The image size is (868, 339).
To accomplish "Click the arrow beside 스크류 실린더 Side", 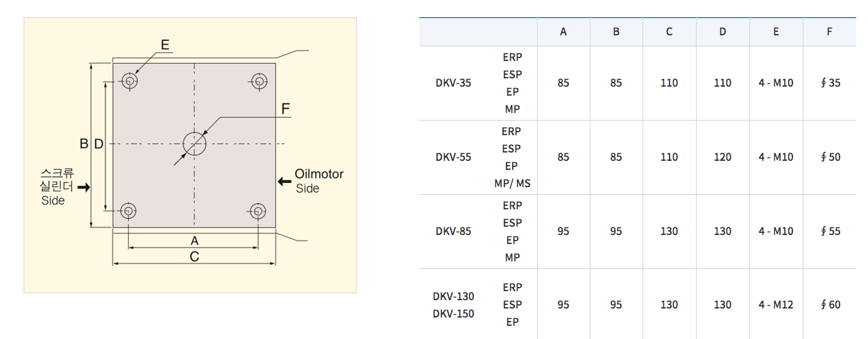I will [83, 187].
